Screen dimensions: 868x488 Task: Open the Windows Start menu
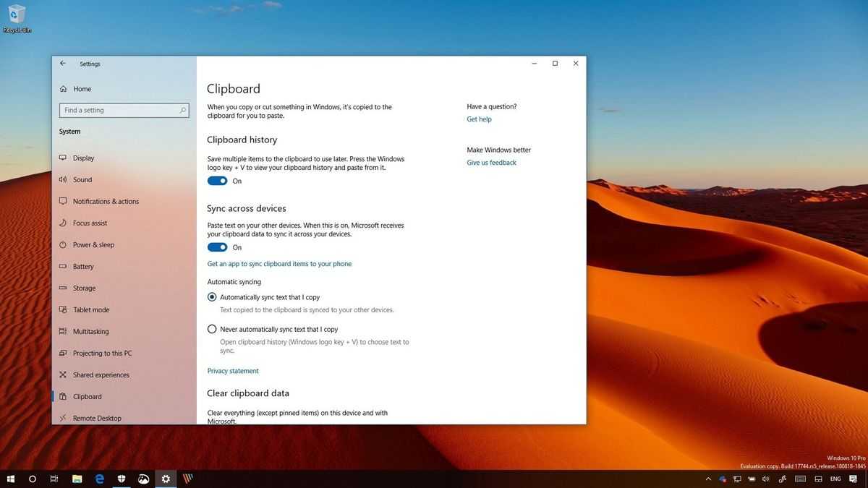pyautogui.click(x=11, y=479)
